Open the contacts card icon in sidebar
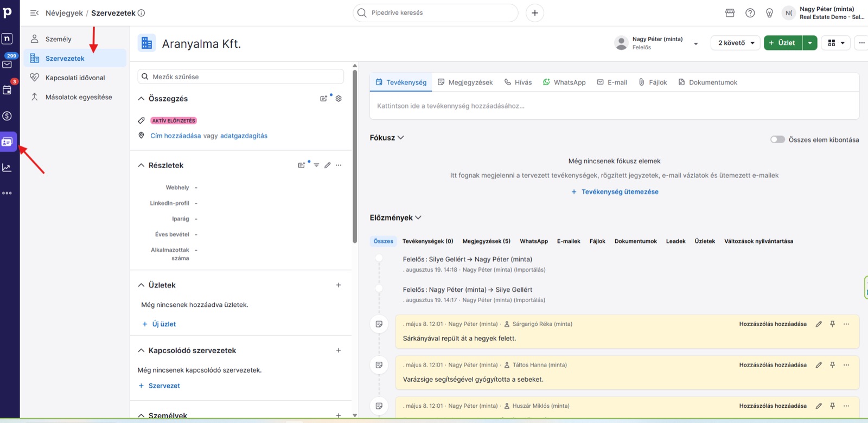Viewport: 868px width, 423px height. [8, 142]
